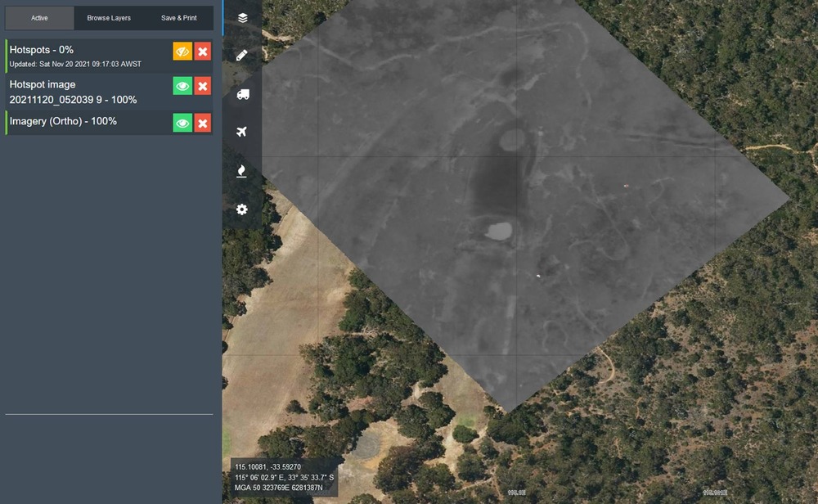Show the hidden Hotspots layer
Viewport: 818px width, 504px height.
(182, 52)
